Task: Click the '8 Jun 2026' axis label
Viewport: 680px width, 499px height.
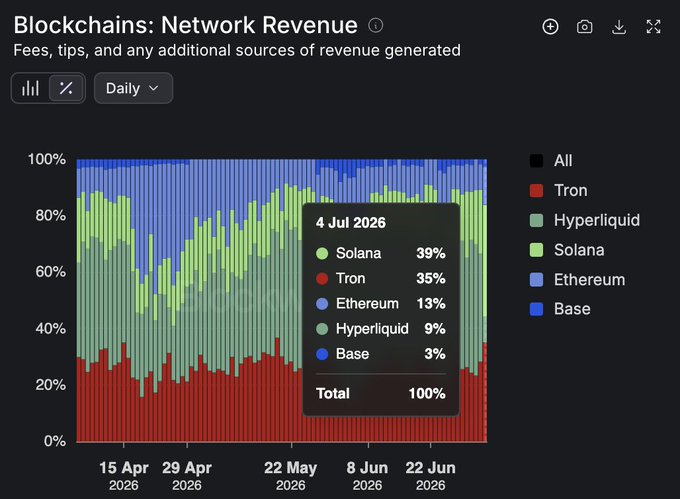Action: [367, 476]
